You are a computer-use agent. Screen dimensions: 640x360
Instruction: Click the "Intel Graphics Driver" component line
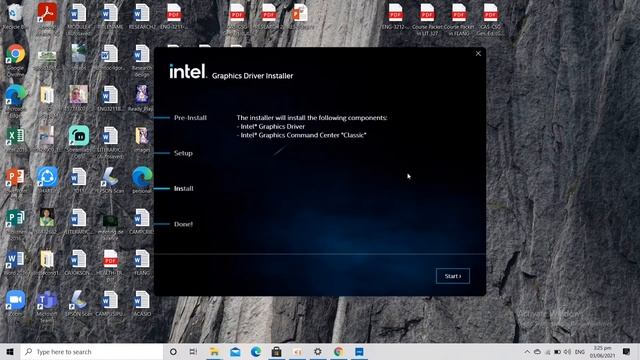pyautogui.click(x=272, y=127)
